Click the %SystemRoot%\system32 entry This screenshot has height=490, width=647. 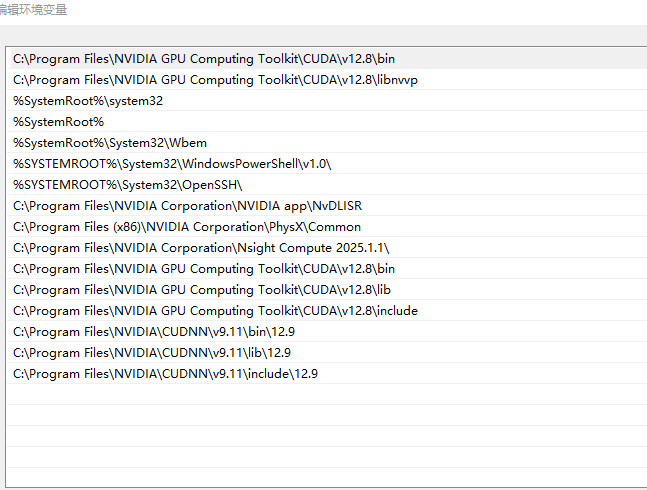pyautogui.click(x=88, y=101)
